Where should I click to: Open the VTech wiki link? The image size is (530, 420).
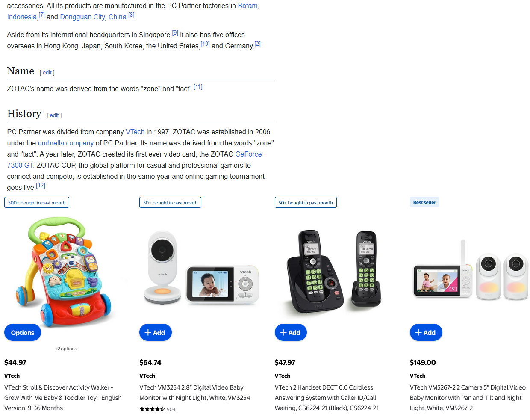click(135, 132)
